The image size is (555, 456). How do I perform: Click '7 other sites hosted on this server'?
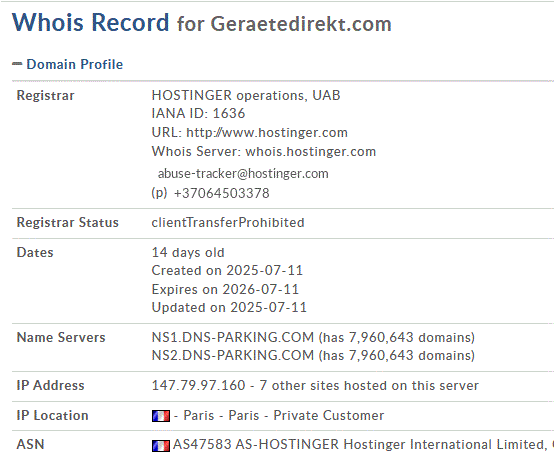click(x=369, y=385)
